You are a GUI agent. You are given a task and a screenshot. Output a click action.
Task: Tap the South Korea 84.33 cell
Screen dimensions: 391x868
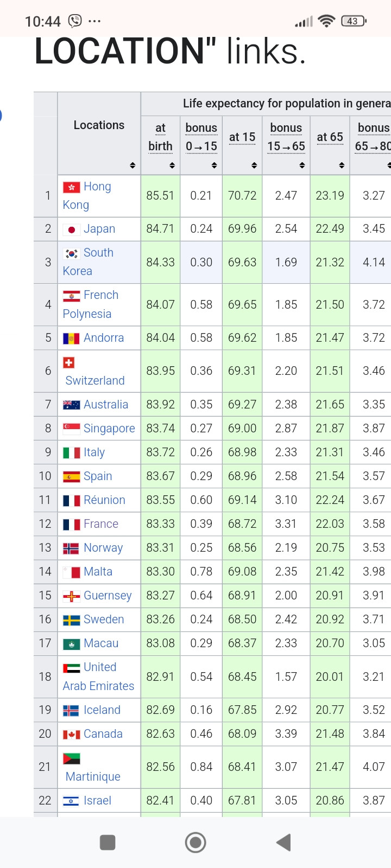point(161,263)
